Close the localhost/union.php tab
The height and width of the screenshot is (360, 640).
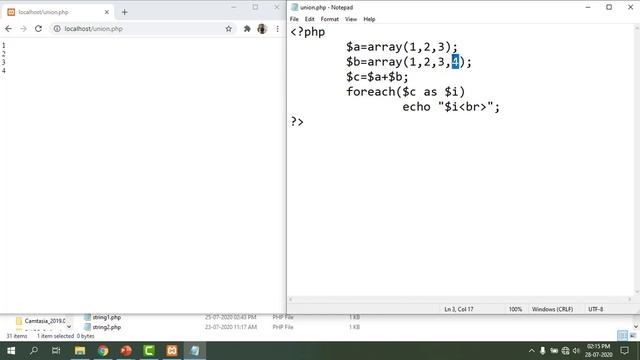pos(107,12)
